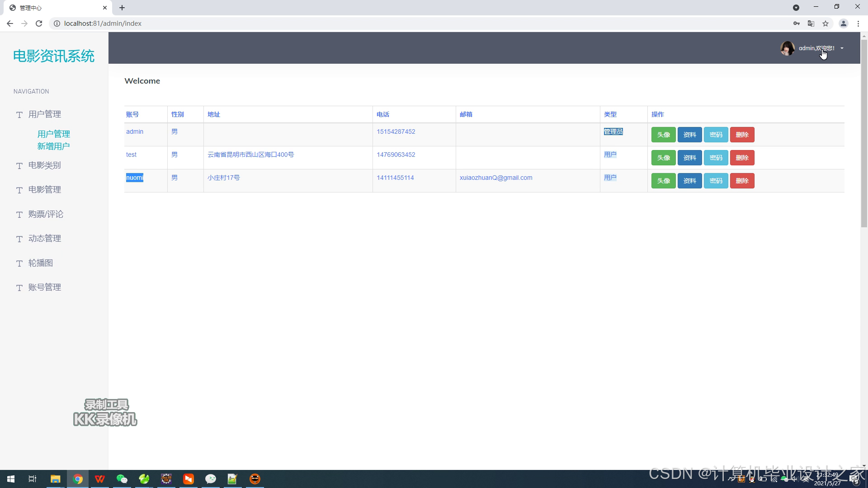Screen dimensions: 868x488
Task: Expand the 账号管理 navigation section
Action: pos(44,287)
